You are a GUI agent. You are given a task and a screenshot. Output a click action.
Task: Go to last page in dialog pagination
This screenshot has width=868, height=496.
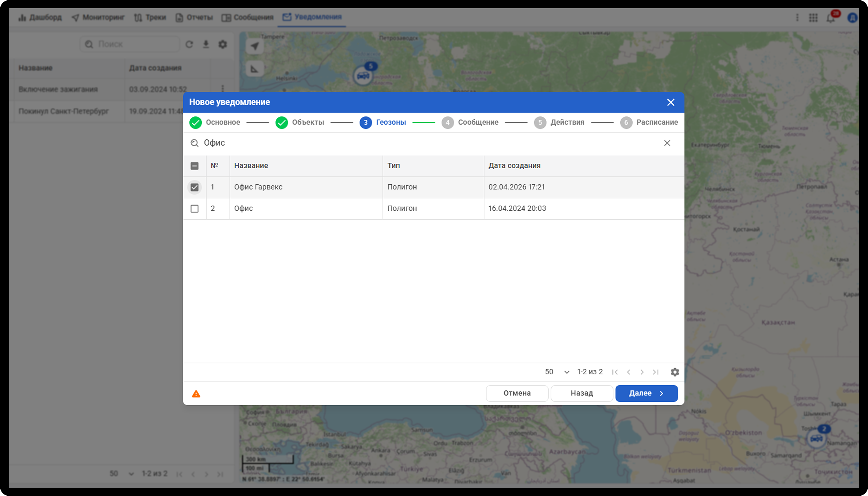656,372
